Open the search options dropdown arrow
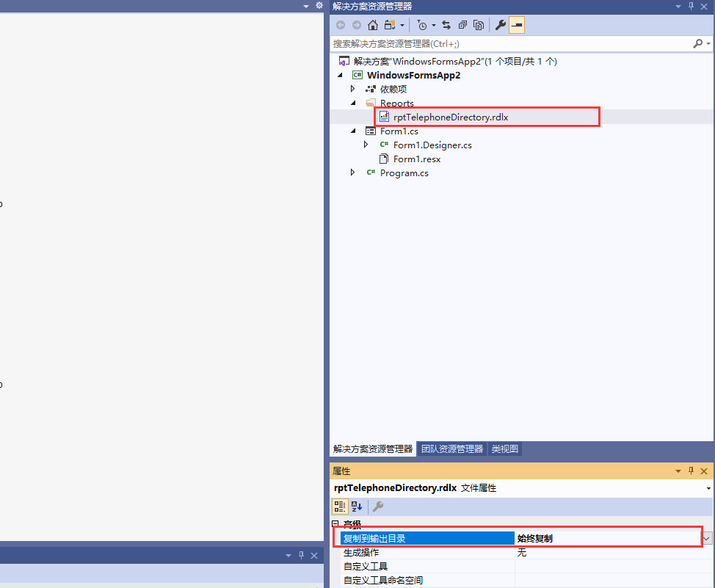This screenshot has width=715, height=588. [x=708, y=44]
